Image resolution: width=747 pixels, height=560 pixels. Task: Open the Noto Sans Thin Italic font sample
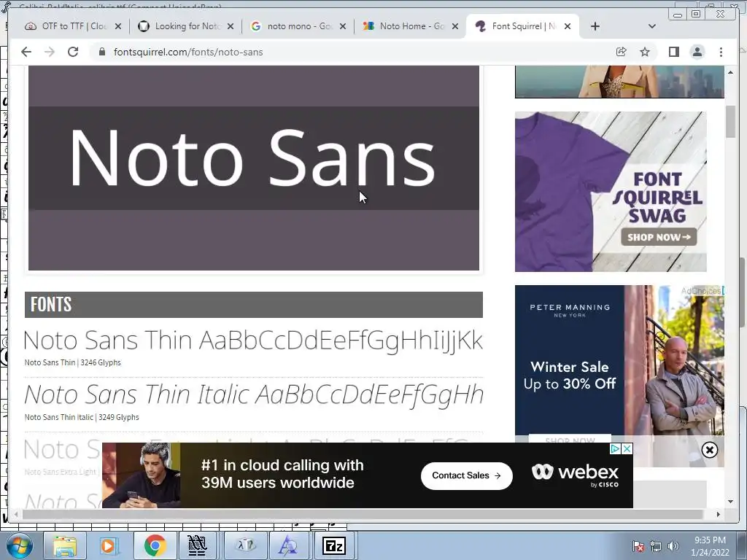(x=254, y=394)
